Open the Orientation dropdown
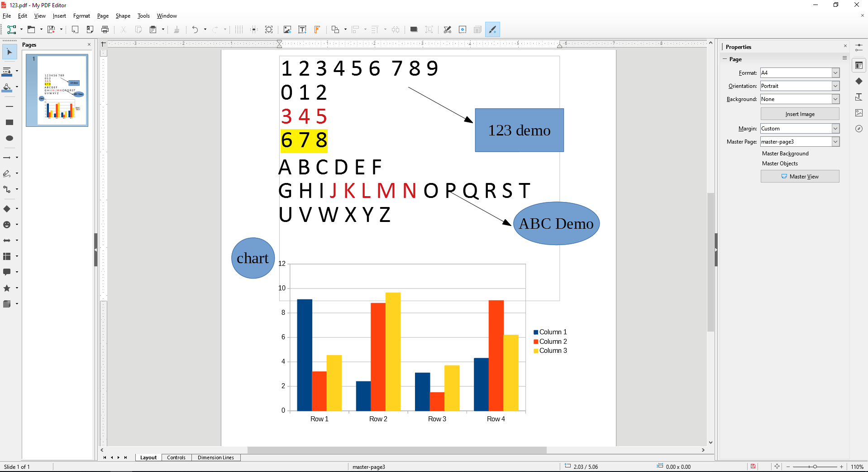The width and height of the screenshot is (868, 472). [x=835, y=86]
